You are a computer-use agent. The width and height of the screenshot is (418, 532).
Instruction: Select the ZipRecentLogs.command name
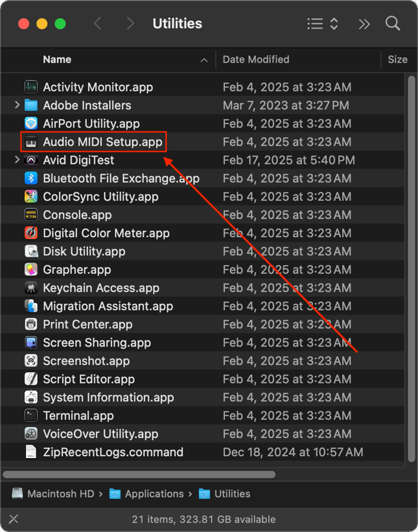113,452
